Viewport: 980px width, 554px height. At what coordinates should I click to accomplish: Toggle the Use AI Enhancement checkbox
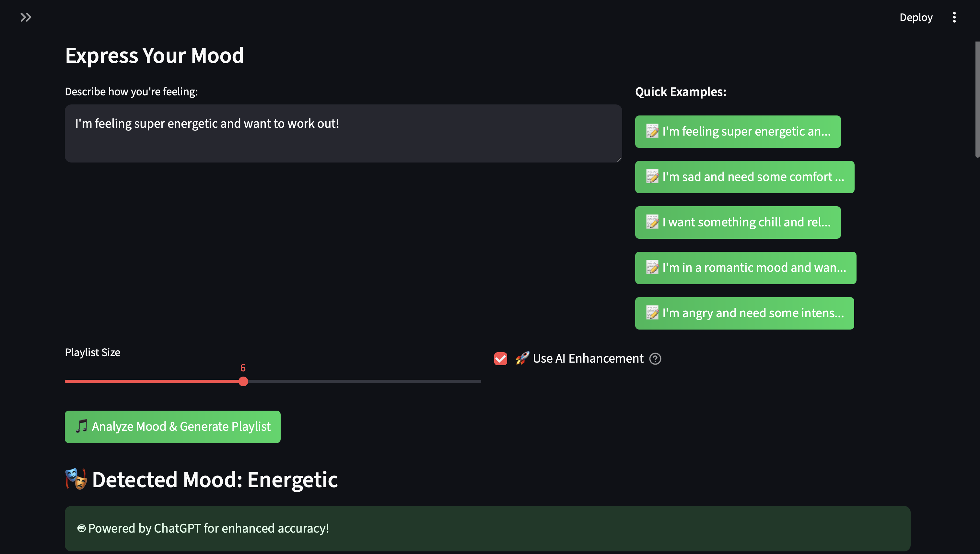pyautogui.click(x=500, y=358)
